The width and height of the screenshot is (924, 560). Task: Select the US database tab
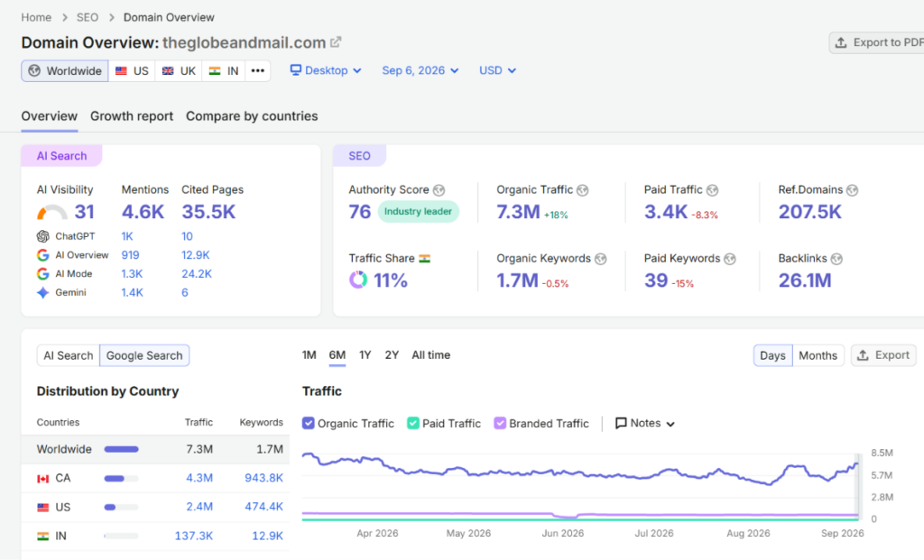click(132, 70)
